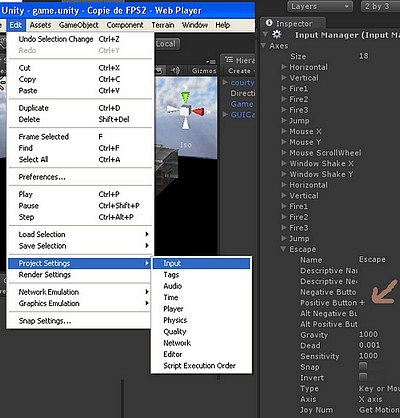This screenshot has height=418, width=400.
Task: Open the Network Emulation submenu
Action: pos(80,292)
